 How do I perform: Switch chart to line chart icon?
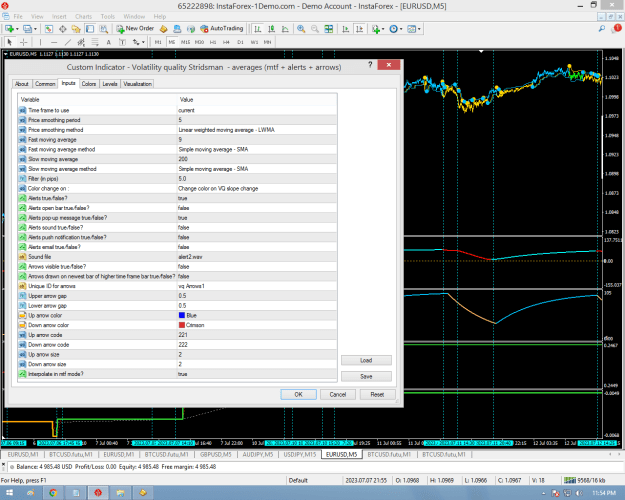285,29
